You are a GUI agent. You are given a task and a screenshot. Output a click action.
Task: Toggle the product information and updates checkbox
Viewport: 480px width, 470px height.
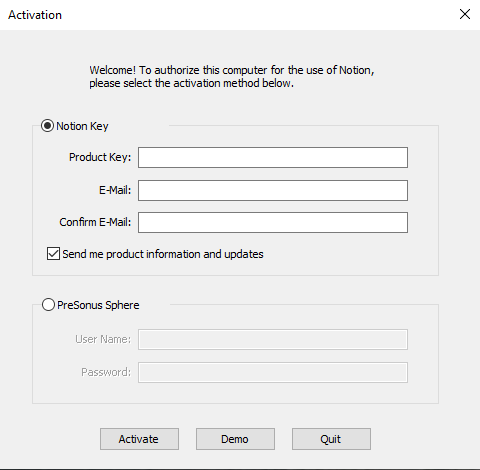click(53, 254)
